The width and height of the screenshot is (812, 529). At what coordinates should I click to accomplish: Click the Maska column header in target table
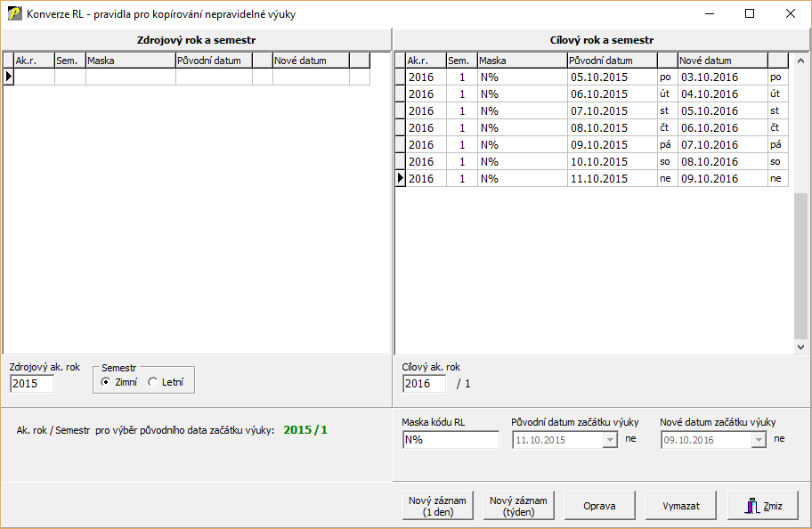[522, 61]
